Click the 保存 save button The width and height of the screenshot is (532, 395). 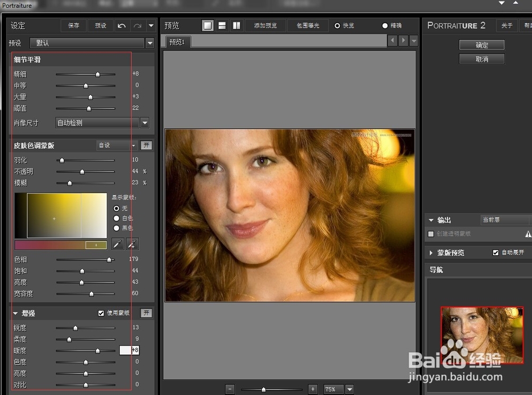(73, 26)
